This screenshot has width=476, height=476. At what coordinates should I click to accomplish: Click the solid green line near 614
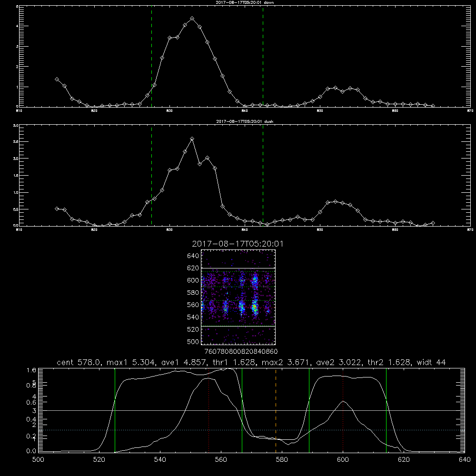386,410
